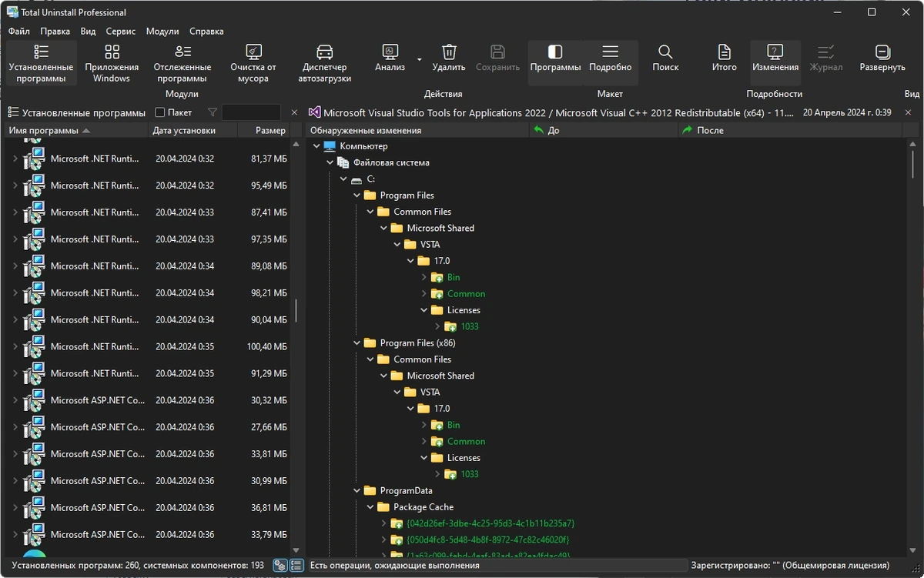924x578 pixels.
Task: Close the details panel via red X
Action: (909, 112)
